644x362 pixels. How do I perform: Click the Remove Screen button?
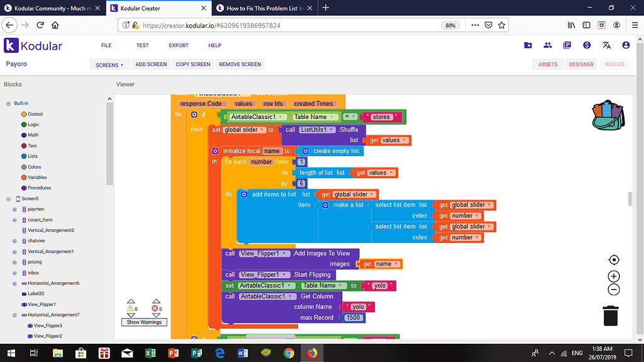240,64
